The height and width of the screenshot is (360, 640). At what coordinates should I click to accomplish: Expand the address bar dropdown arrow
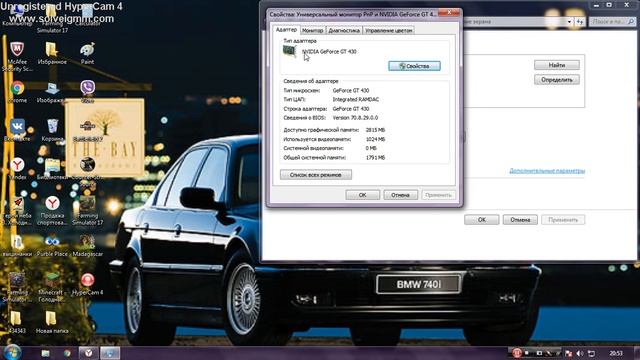(x=569, y=22)
